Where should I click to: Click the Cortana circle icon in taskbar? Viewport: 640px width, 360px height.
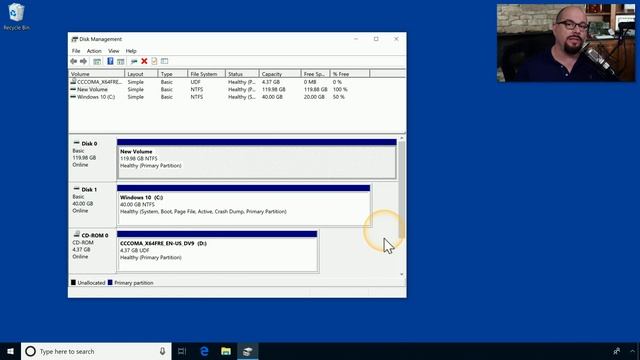tap(31, 351)
